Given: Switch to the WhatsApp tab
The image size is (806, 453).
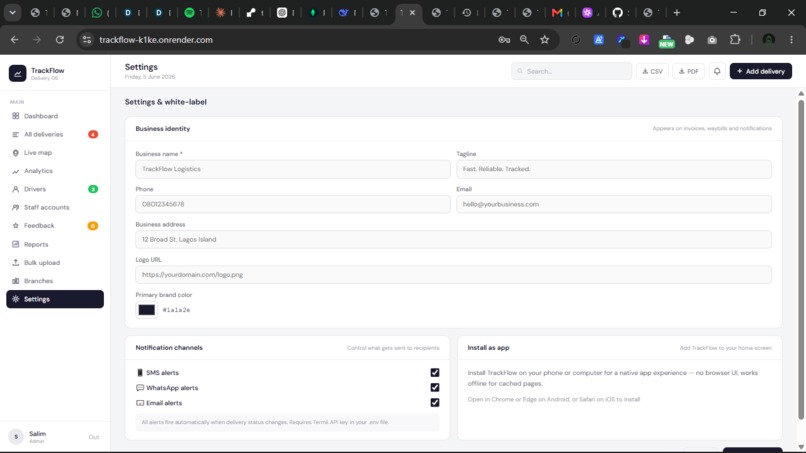Looking at the screenshot, I should [97, 13].
